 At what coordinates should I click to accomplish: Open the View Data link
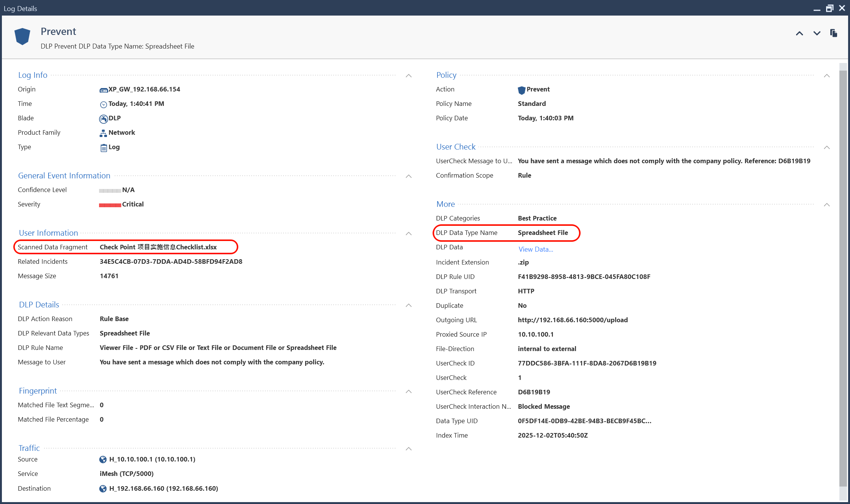(535, 249)
